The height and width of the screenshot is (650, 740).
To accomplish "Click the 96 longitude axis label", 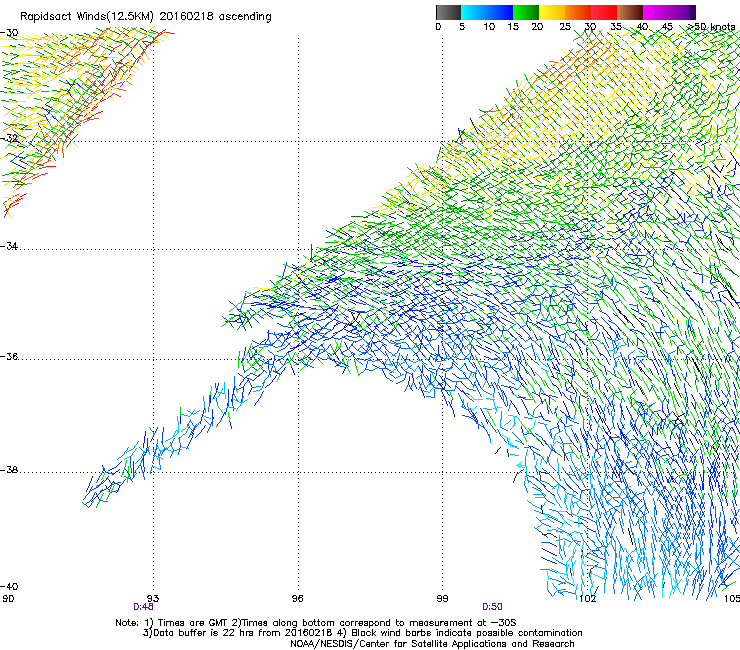I will [297, 599].
